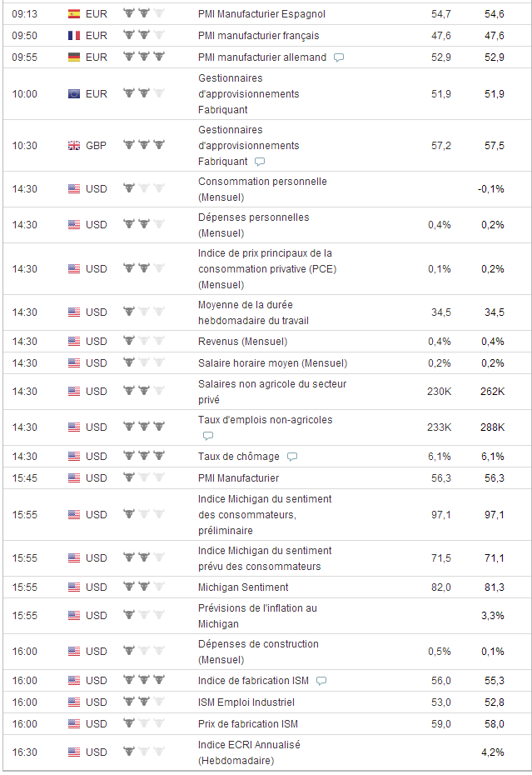Click Indice ECRI Annualisé (Hebdomadaire) event
532x775 pixels.
tap(249, 752)
